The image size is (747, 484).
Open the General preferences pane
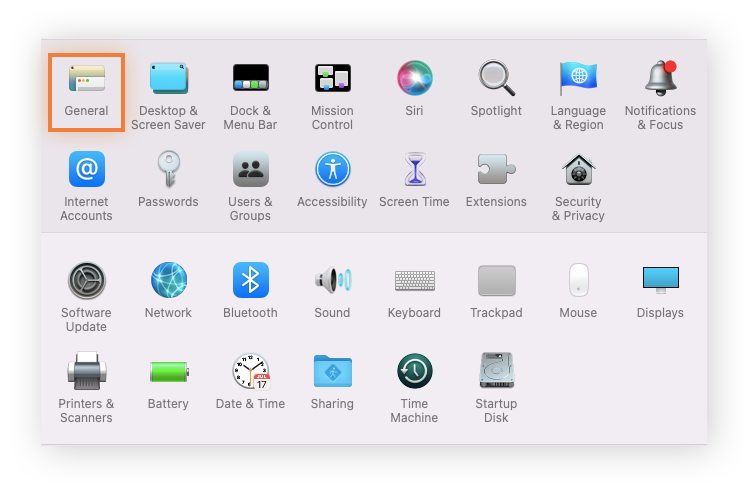[x=86, y=79]
